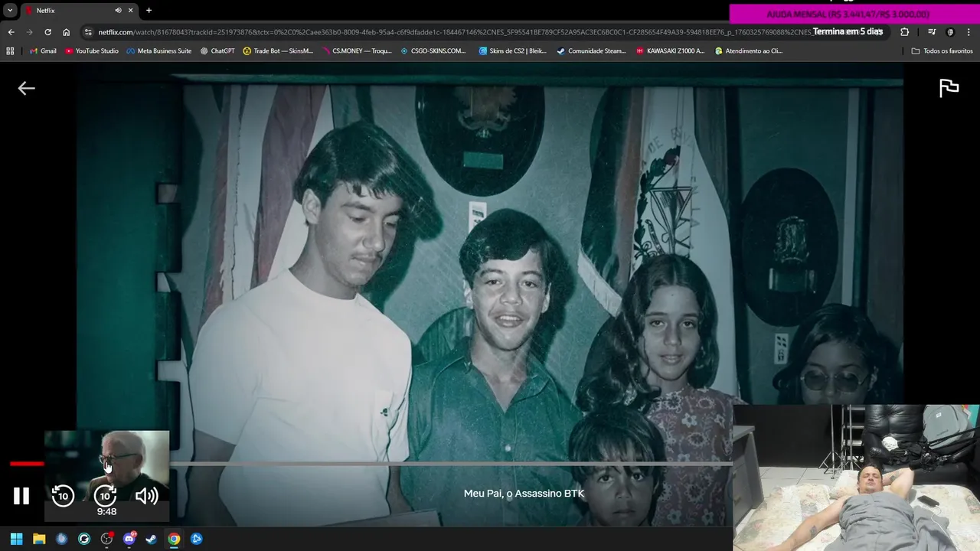Image resolution: width=980 pixels, height=551 pixels.
Task: Click the volume speaker icon
Action: (146, 496)
